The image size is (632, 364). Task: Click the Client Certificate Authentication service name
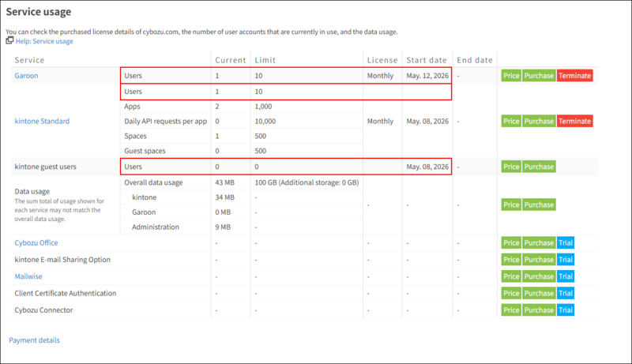[x=66, y=294]
